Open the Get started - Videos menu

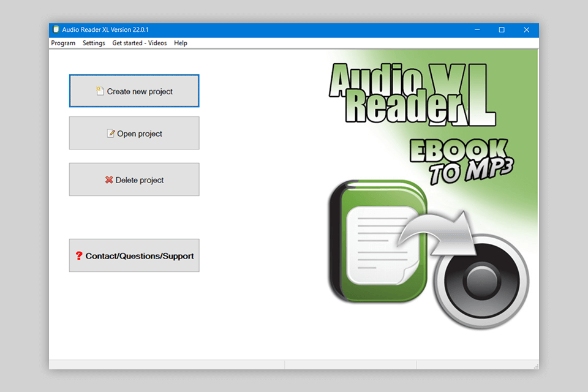[x=139, y=43]
